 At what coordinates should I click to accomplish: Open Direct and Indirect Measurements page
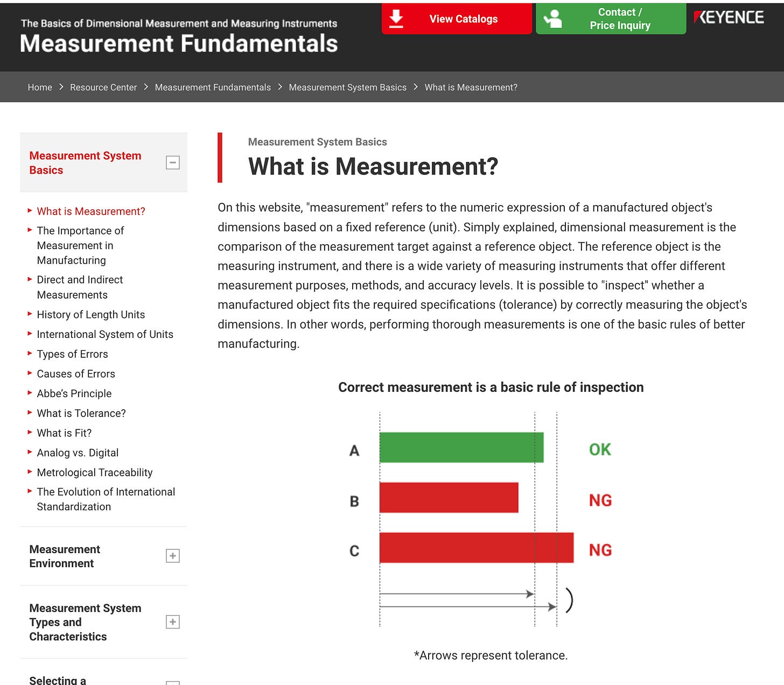(x=80, y=287)
